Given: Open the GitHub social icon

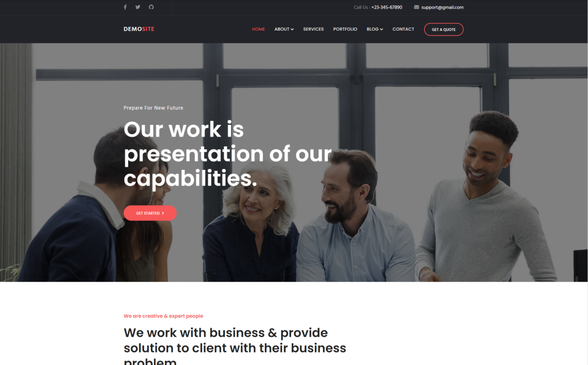Looking at the screenshot, I should pos(151,7).
